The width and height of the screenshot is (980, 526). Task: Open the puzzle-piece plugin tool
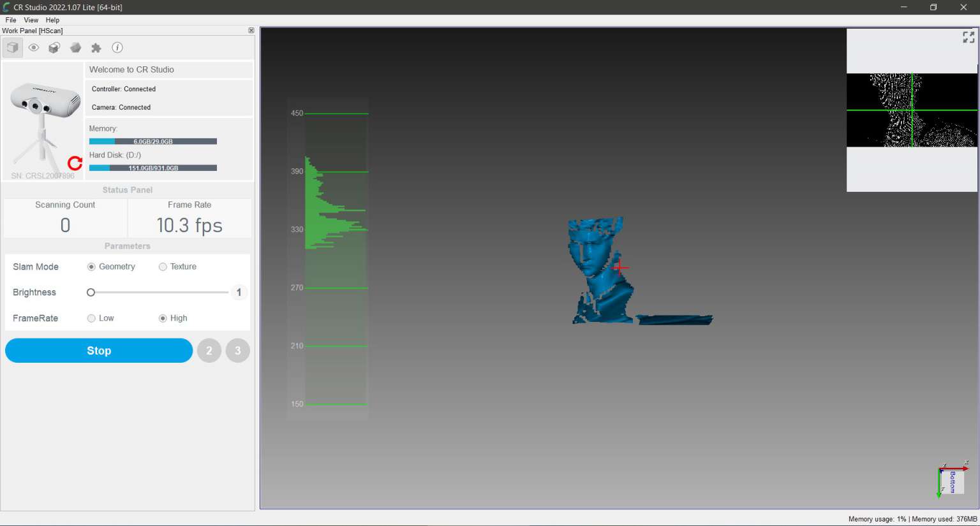(96, 47)
